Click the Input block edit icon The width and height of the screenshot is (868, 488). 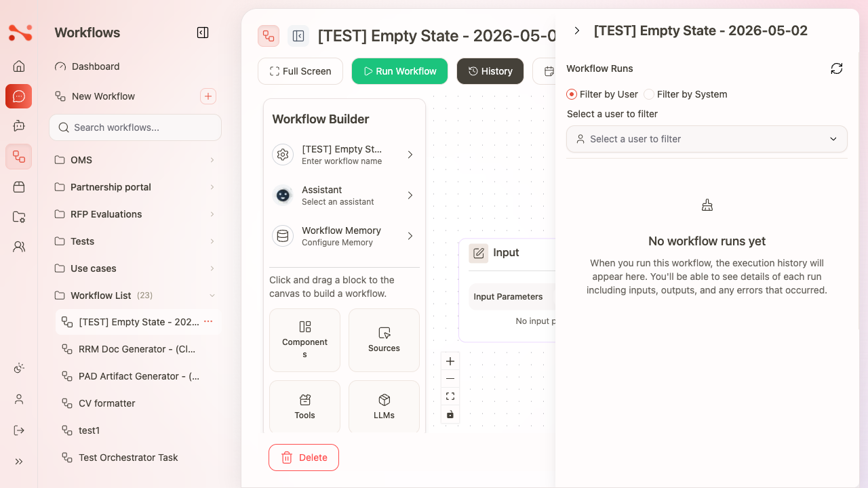click(479, 253)
